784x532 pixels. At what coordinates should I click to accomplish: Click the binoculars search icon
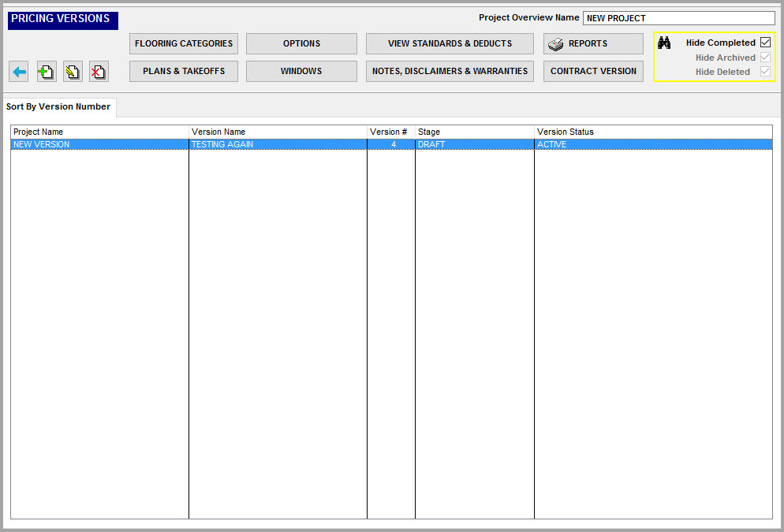[x=664, y=43]
